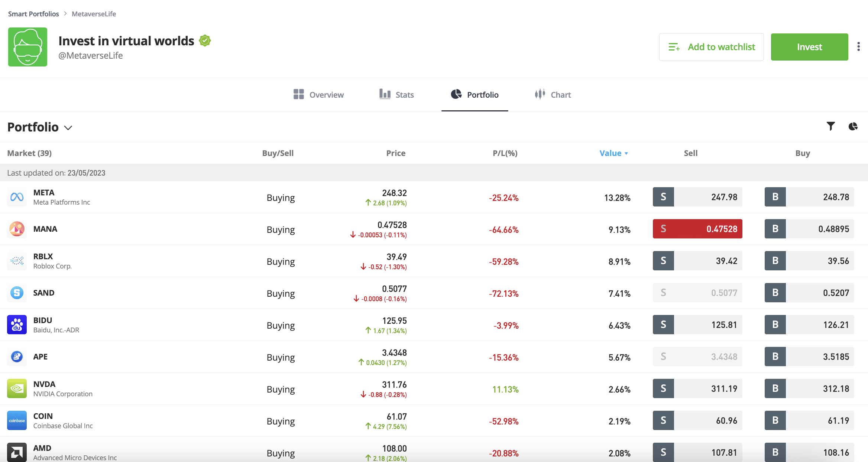Click the NVDA NVIDIA logo icon
Image resolution: width=868 pixels, height=462 pixels.
17,388
